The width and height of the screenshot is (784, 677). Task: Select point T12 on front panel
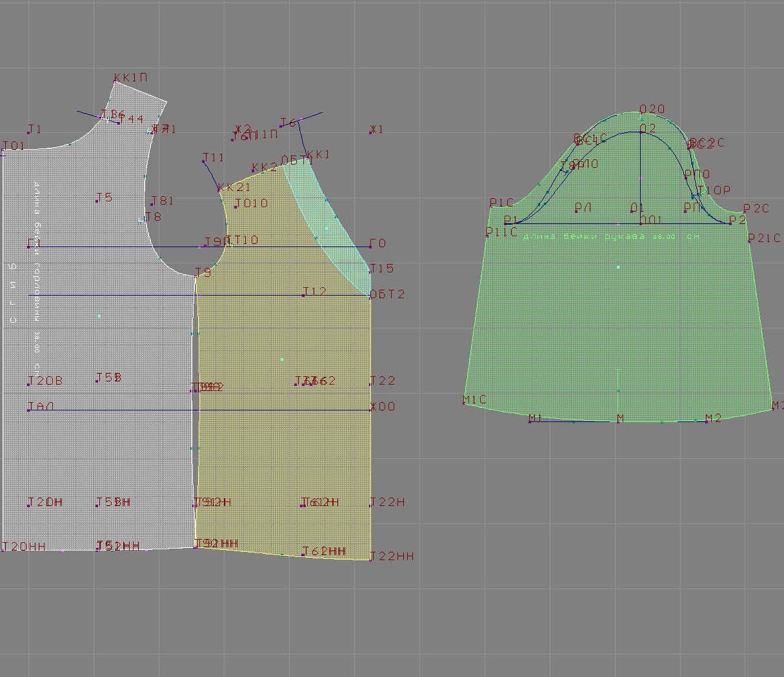[303, 296]
